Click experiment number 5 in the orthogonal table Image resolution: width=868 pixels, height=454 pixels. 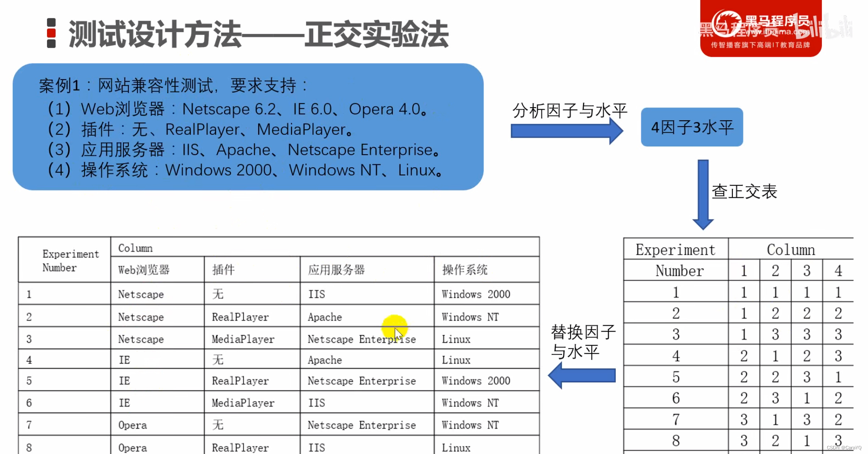point(676,376)
